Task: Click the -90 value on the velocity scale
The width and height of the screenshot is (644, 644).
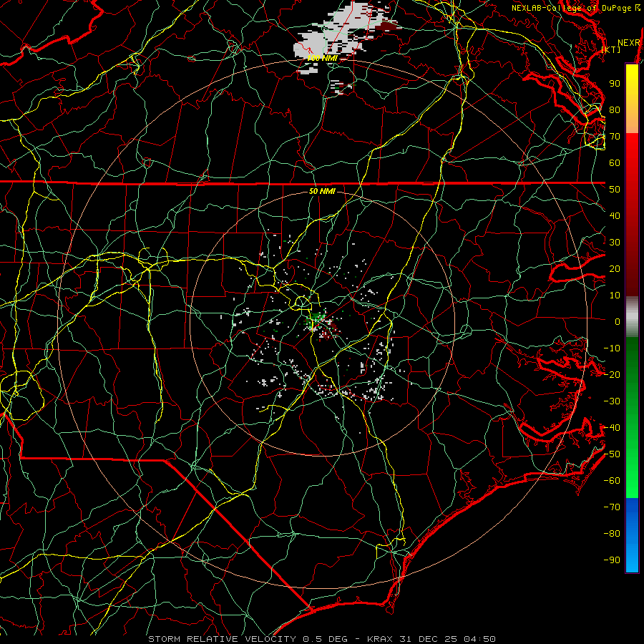Action: point(612,560)
